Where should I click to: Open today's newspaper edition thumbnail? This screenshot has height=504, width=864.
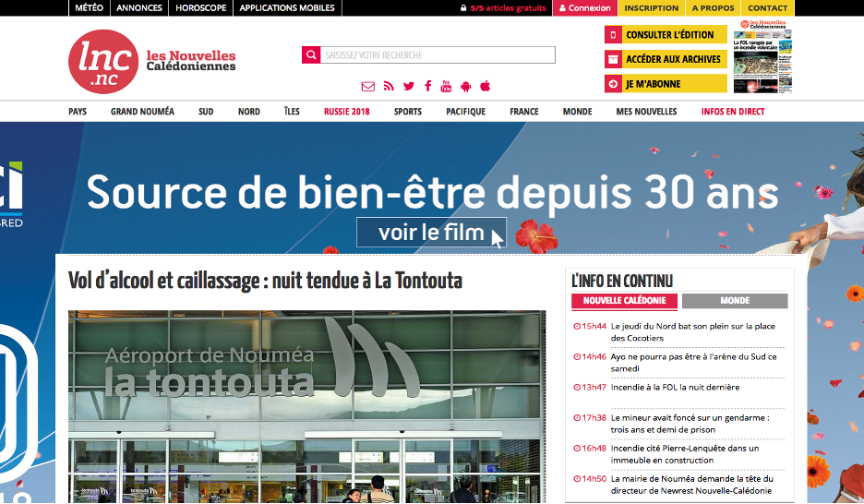point(762,56)
